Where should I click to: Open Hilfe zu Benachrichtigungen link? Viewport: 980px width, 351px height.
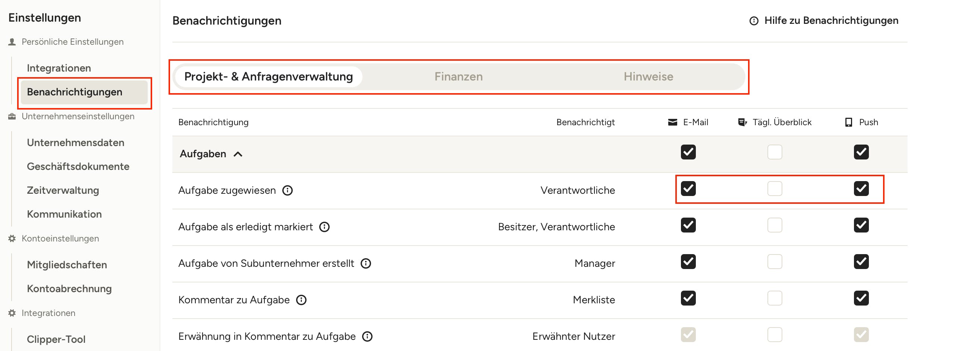tap(831, 20)
